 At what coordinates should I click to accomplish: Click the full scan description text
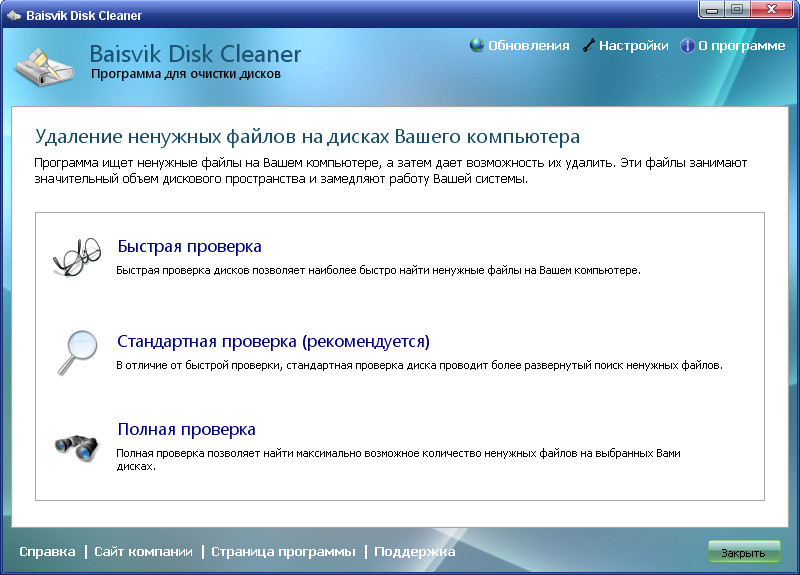point(398,460)
